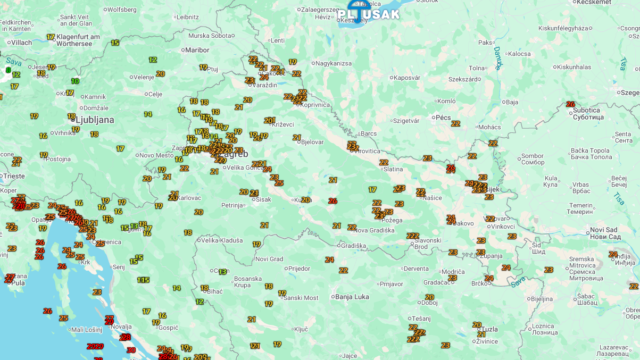Viewport: 640px width, 360px height.
Task: Select the 20 marker above Doboj
Action: (429, 297)
